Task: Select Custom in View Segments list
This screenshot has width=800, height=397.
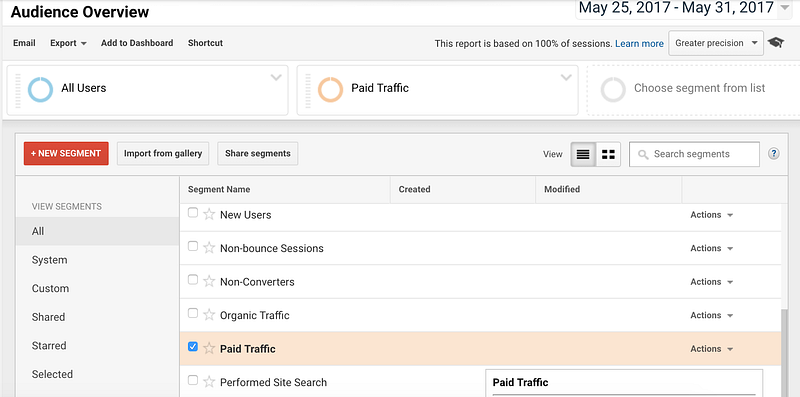Action: [x=50, y=288]
